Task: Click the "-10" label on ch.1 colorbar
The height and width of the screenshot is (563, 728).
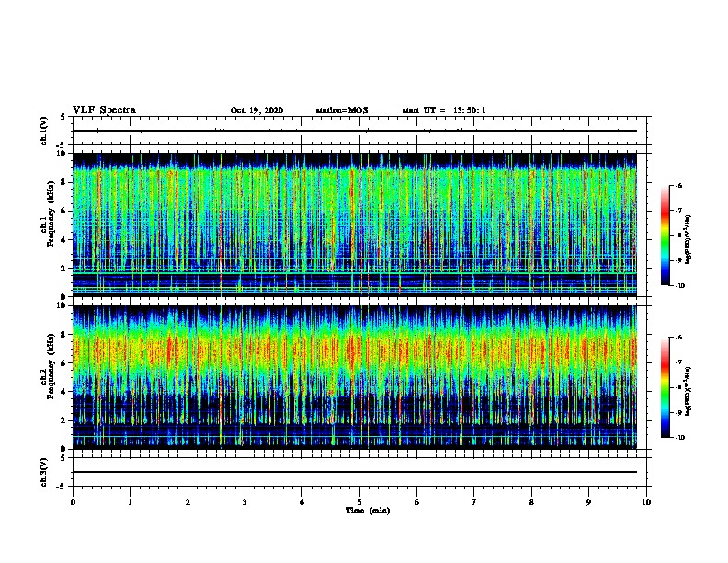Action: click(680, 286)
